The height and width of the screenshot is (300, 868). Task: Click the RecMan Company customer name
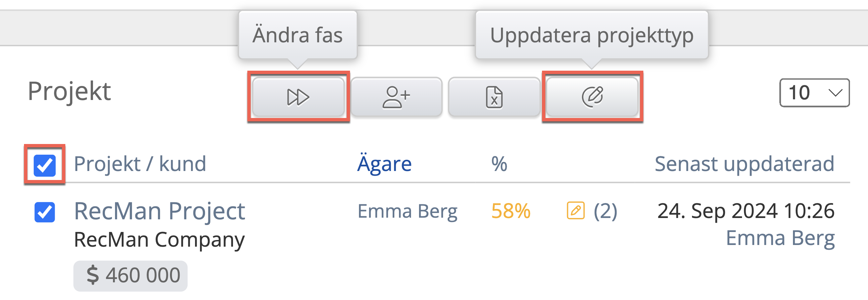(x=159, y=240)
